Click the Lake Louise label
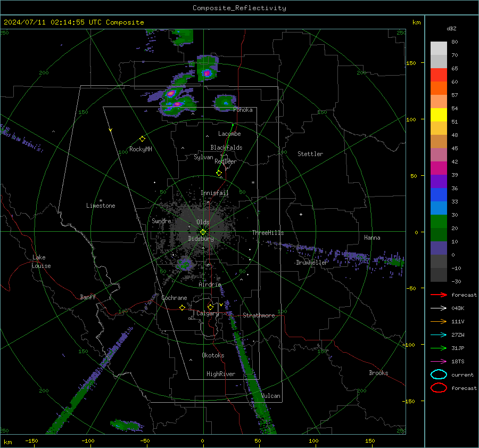 click(41, 262)
